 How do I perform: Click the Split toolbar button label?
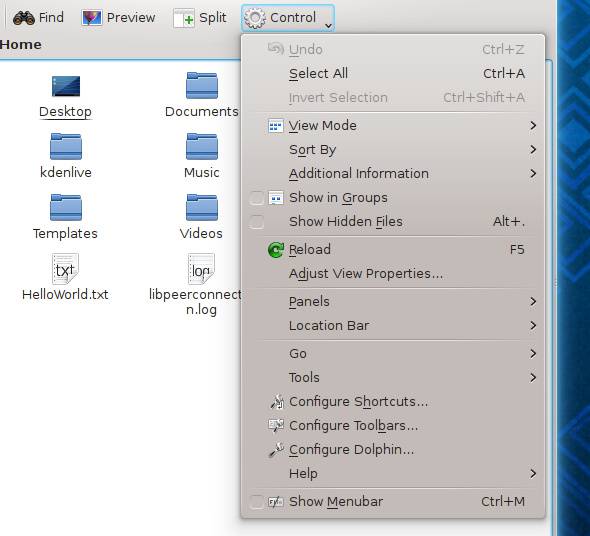[213, 18]
